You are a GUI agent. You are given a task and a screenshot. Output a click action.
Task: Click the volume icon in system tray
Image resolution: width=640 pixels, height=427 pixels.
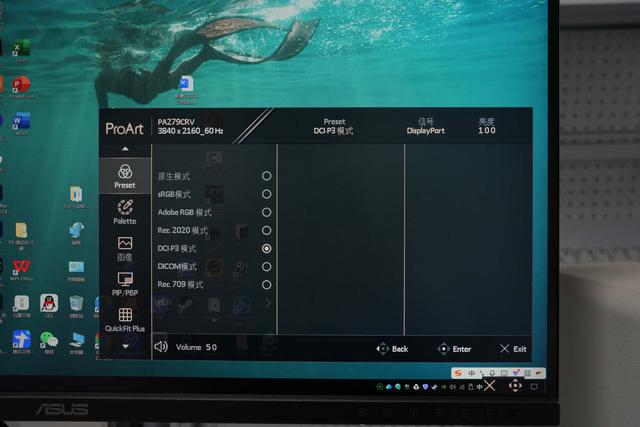tap(453, 387)
